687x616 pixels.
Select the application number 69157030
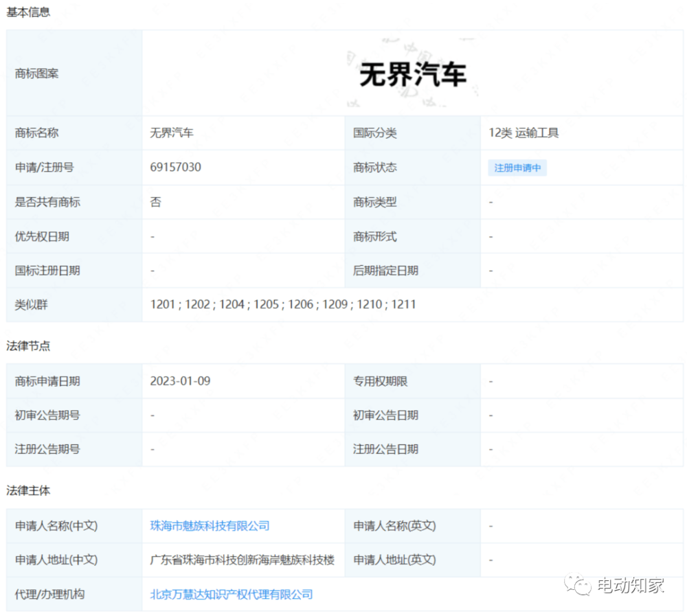point(175,167)
